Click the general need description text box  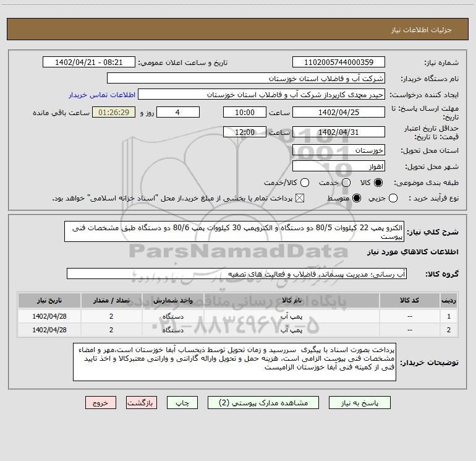[234, 231]
